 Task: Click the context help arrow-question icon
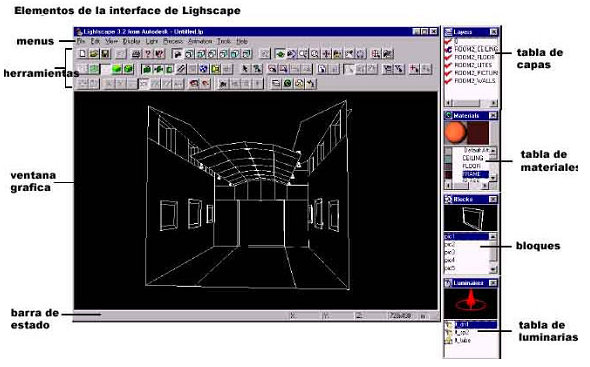160,54
